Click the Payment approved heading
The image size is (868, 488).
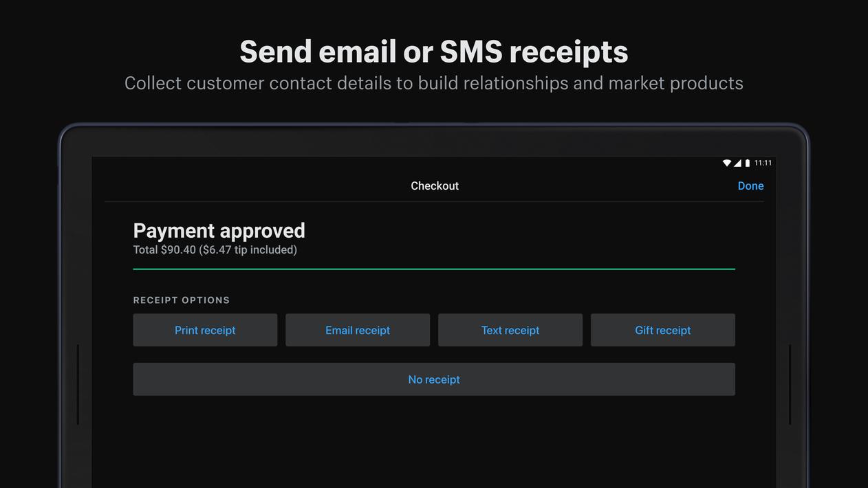point(219,230)
